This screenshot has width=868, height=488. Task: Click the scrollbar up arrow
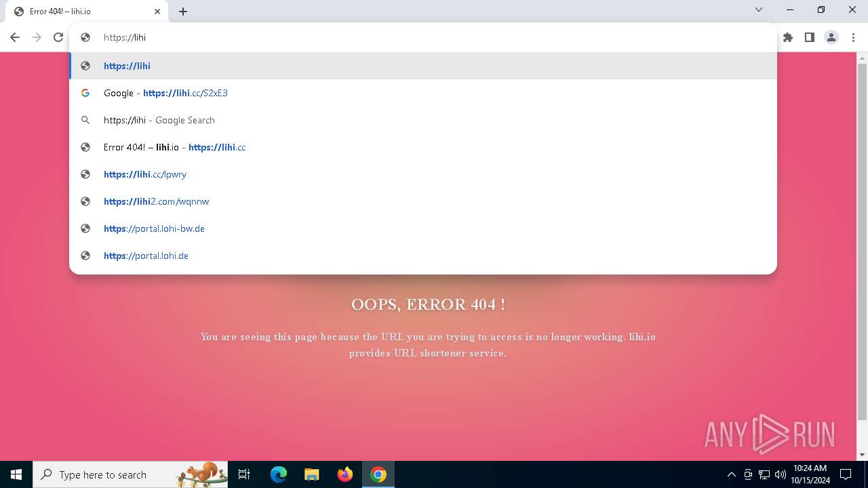[x=862, y=58]
